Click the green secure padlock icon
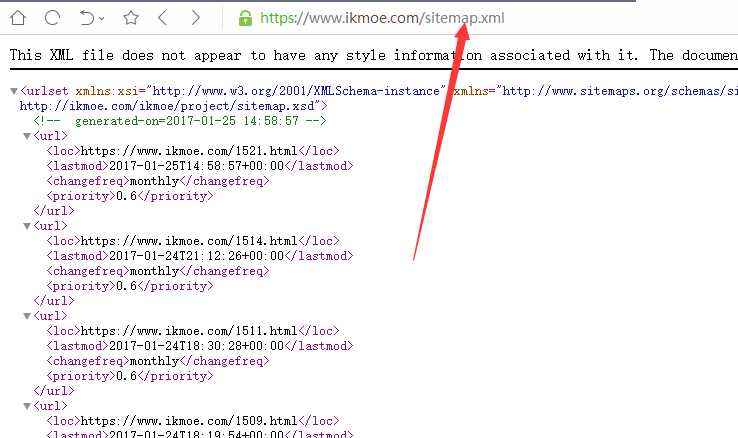The height and width of the screenshot is (438, 738). coord(245,18)
